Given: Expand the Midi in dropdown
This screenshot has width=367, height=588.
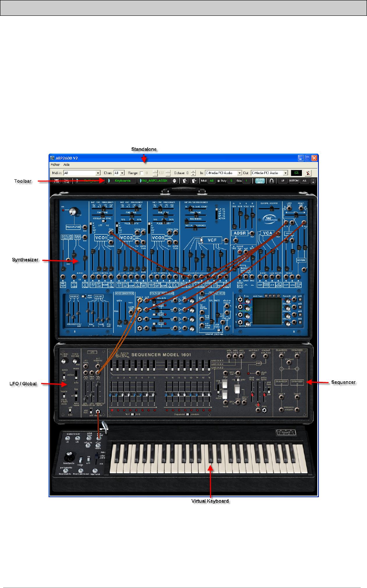Looking at the screenshot, I should tap(98, 173).
